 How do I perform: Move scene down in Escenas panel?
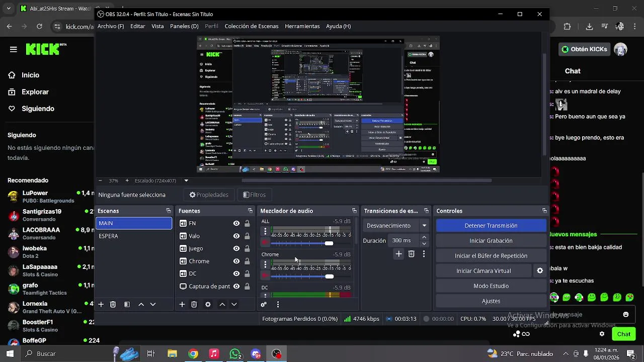tap(153, 304)
